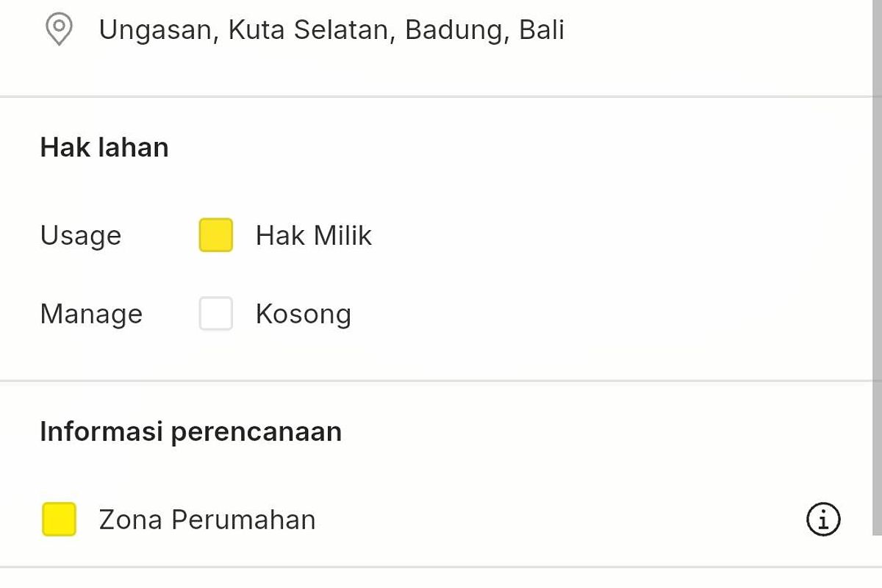The width and height of the screenshot is (882, 588).
Task: Click the empty Kosong swatch box
Action: [216, 314]
